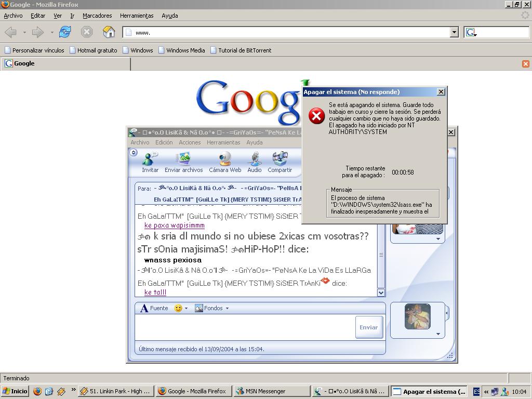Image resolution: width=532 pixels, height=399 pixels.
Task: Click the 'Terminado' status bar text
Action: click(16, 378)
